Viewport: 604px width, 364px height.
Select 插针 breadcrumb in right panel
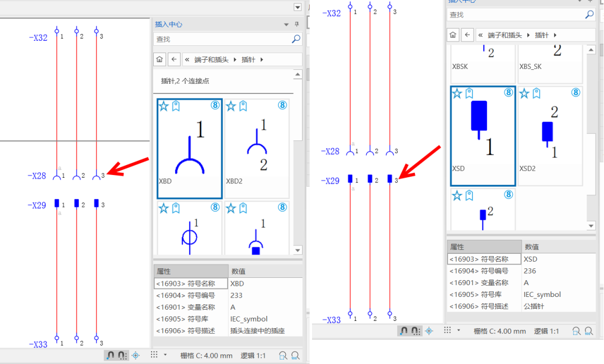[542, 35]
